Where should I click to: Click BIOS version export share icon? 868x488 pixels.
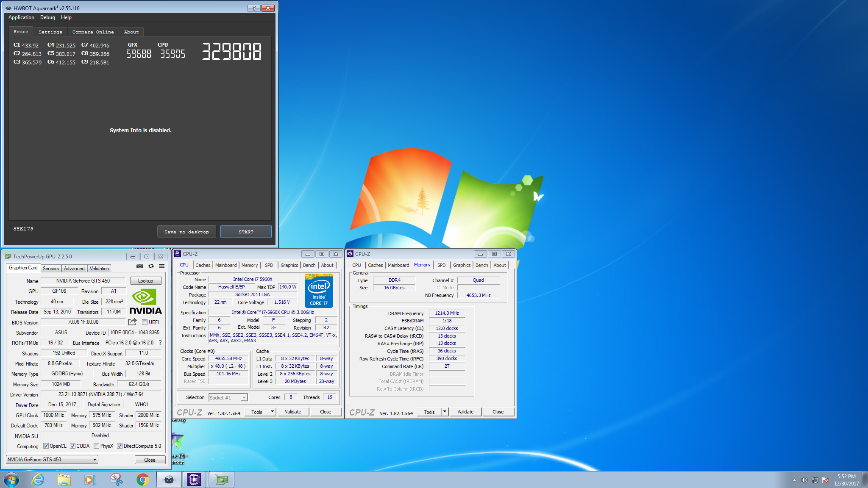132,322
